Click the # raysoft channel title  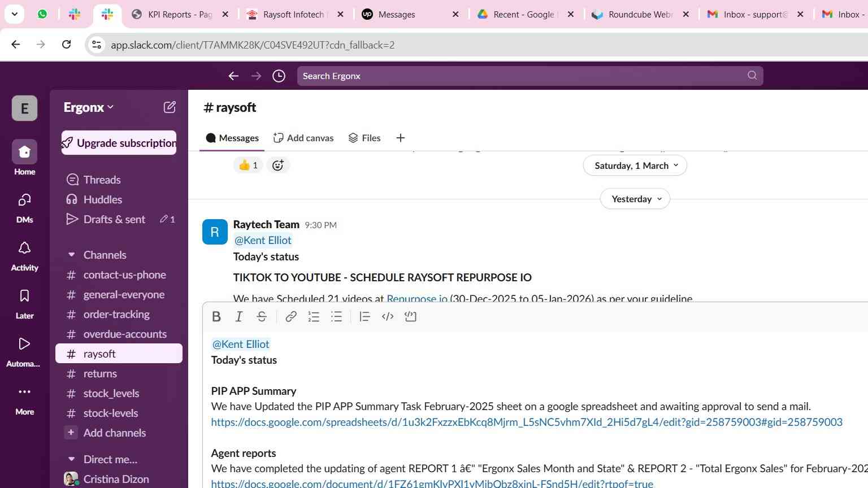(229, 107)
